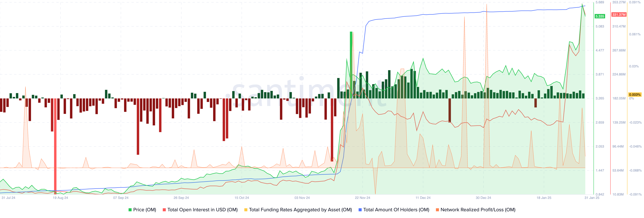Click the yellow Funding Rates legend swatch
The image size is (644, 218).
[246, 210]
